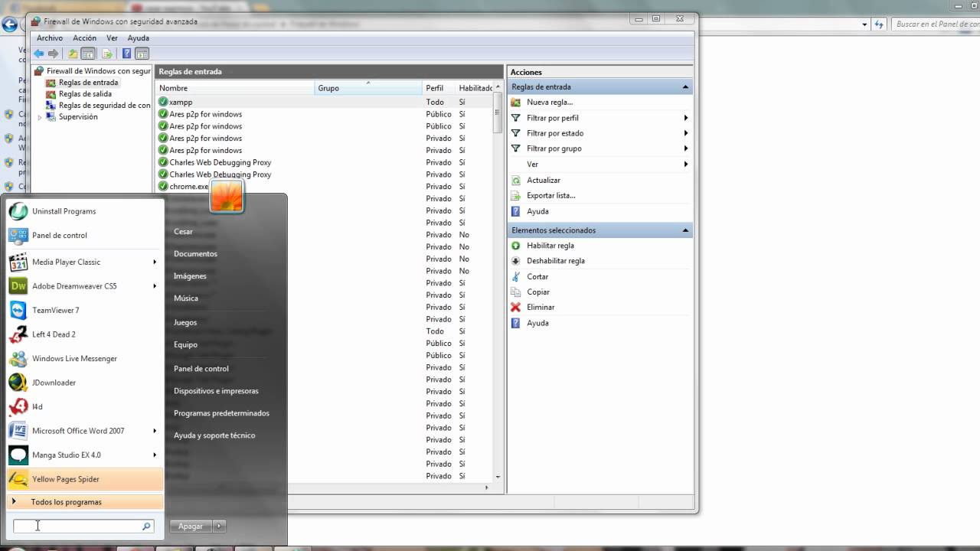Open the Ver submenu arrow in Acciones
Screen dimensions: 980x551
[685, 165]
